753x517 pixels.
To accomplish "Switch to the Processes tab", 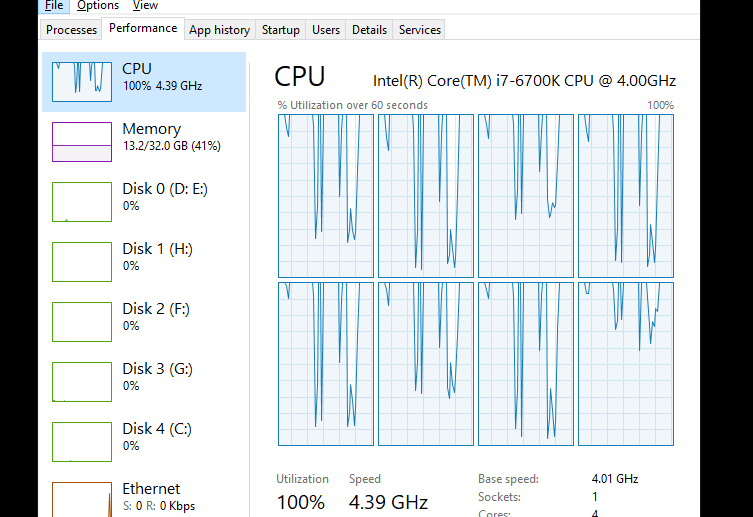I will [71, 30].
